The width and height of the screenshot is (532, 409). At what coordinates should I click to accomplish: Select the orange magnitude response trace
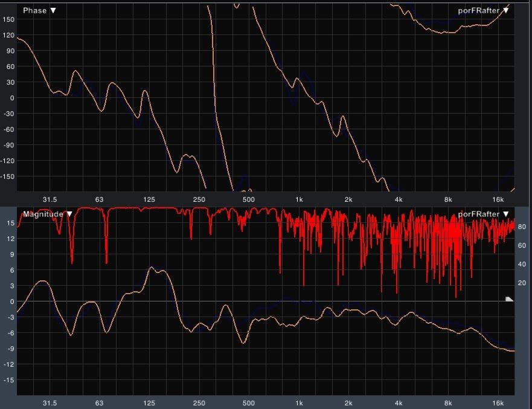coord(151,268)
